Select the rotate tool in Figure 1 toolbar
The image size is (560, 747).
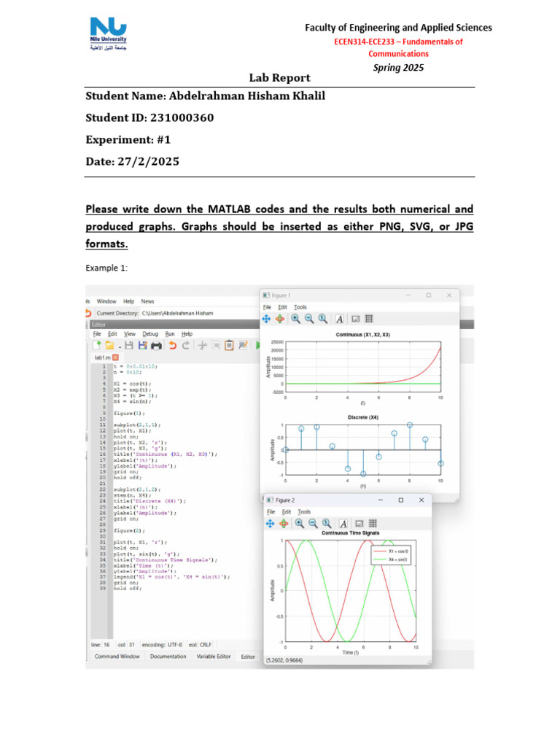pos(280,320)
